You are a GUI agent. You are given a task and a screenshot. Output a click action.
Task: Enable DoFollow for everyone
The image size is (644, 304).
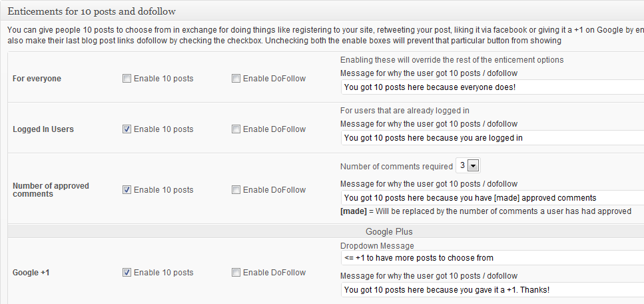coord(236,79)
